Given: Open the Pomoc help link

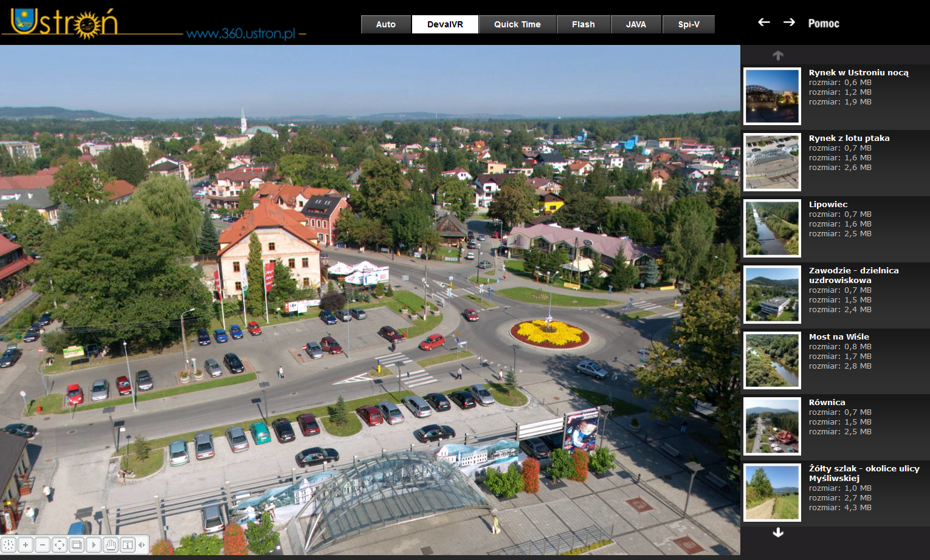Looking at the screenshot, I should [x=824, y=24].
